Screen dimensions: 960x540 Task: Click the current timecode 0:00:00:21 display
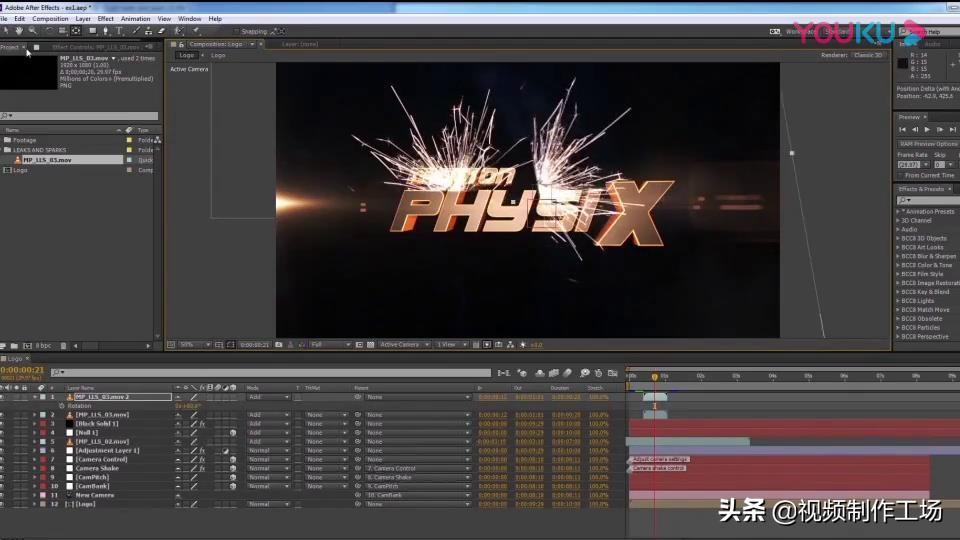point(22,370)
